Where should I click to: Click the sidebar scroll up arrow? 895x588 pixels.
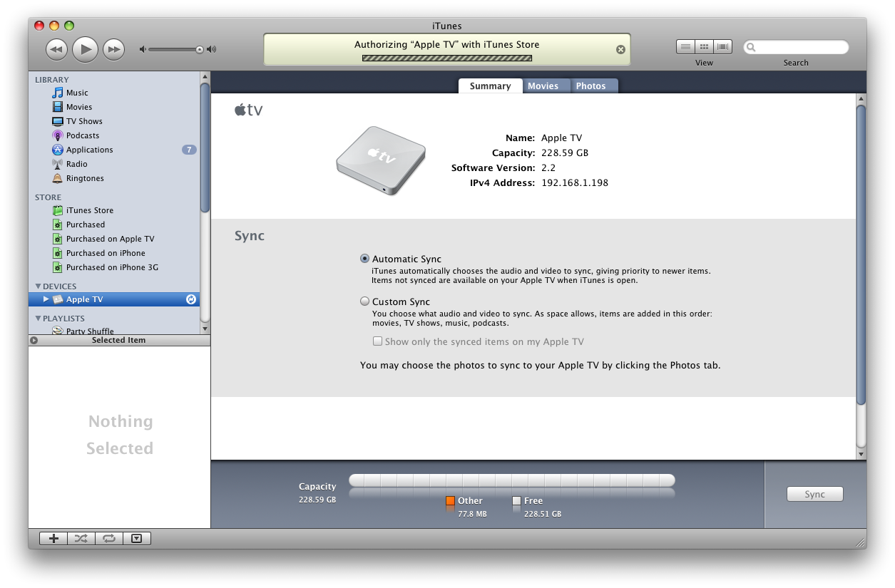tap(205, 76)
